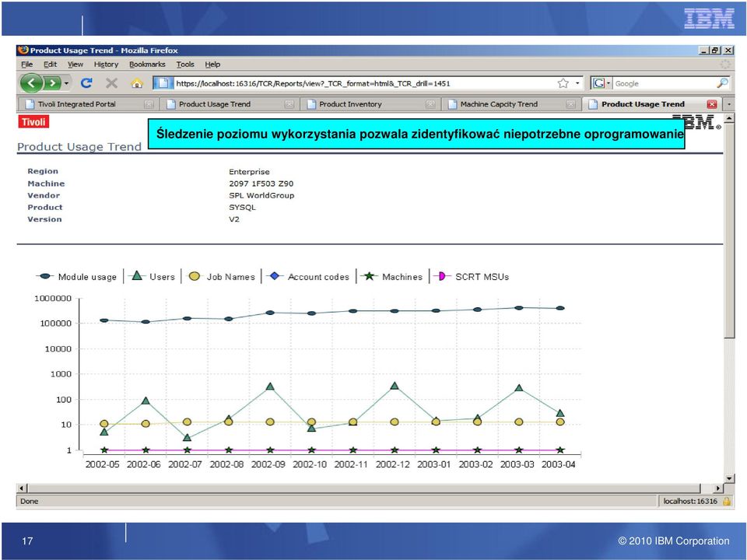The height and width of the screenshot is (560, 747).
Task: Click SCRT MSUs legend marker
Action: click(x=441, y=276)
